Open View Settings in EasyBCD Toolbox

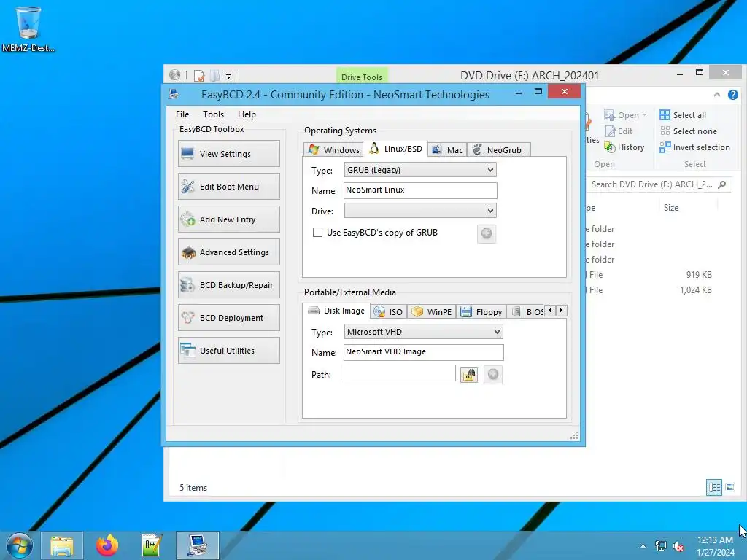pyautogui.click(x=228, y=154)
